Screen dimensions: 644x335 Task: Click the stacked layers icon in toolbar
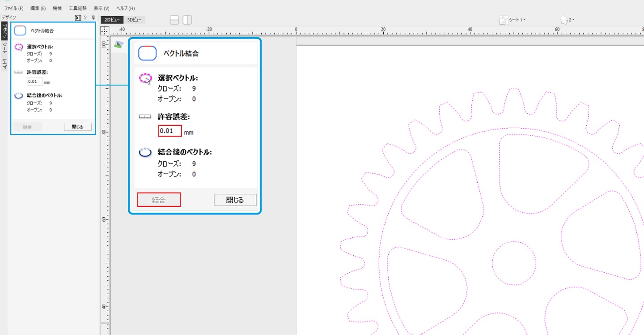564,20
